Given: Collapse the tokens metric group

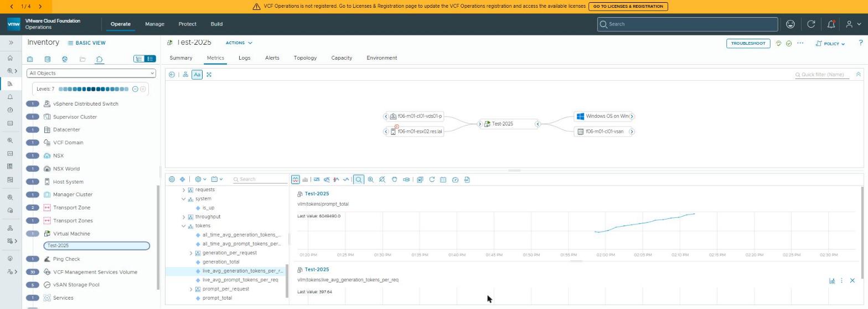Looking at the screenshot, I should pyautogui.click(x=184, y=226).
